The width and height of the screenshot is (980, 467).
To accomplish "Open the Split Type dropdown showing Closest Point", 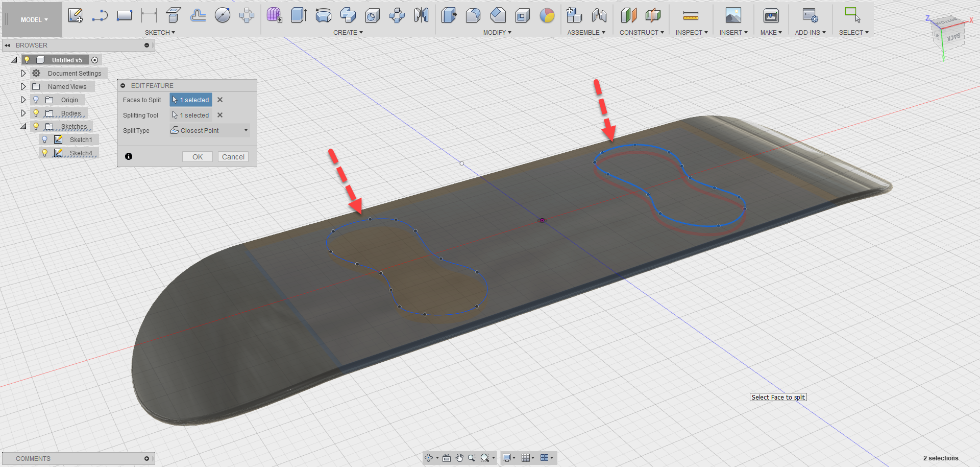I will click(x=246, y=130).
